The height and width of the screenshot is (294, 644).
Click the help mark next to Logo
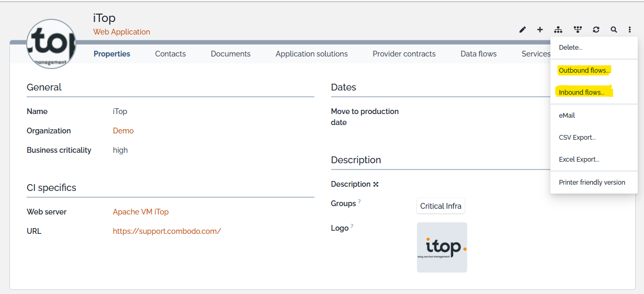pyautogui.click(x=352, y=225)
